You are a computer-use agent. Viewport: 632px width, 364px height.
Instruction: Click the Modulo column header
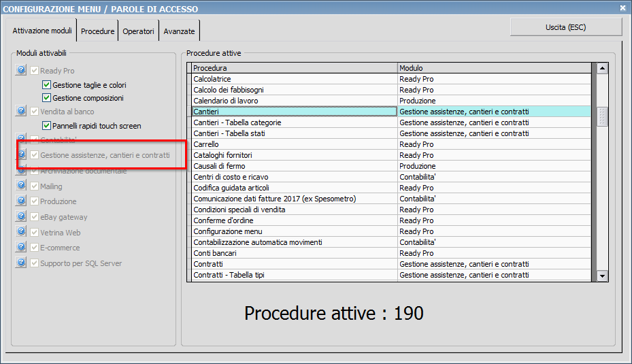[x=494, y=68]
